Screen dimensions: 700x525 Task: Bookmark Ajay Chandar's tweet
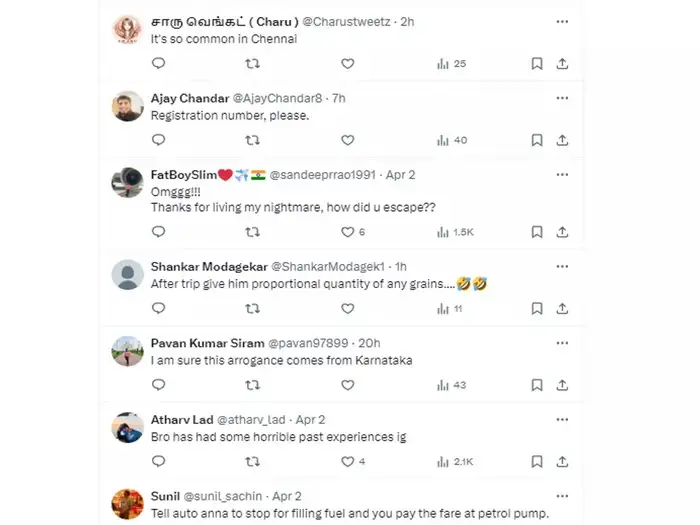(537, 140)
